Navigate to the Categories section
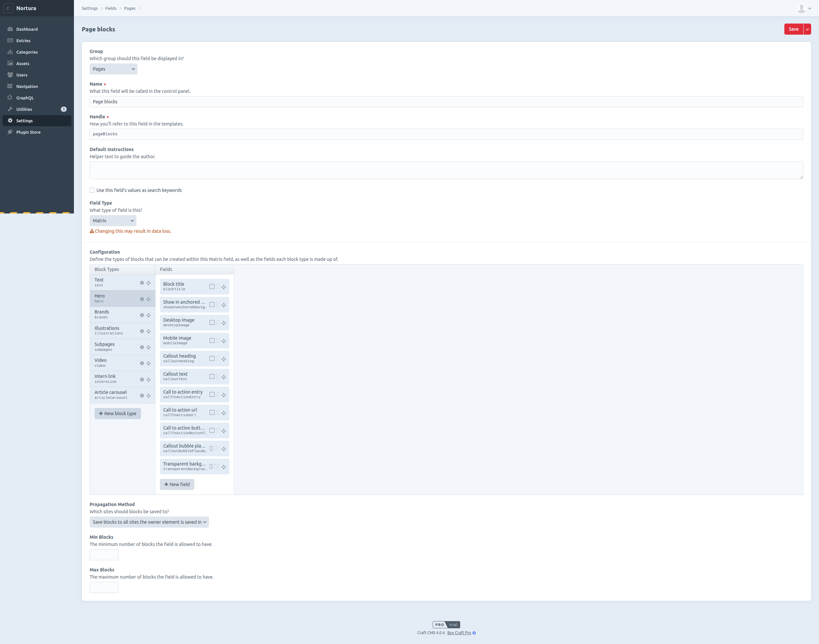Screen dimensions: 819x644 click(x=27, y=52)
